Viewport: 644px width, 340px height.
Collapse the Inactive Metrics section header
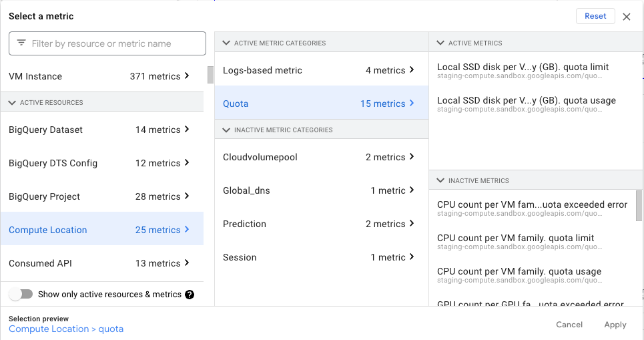click(x=440, y=180)
